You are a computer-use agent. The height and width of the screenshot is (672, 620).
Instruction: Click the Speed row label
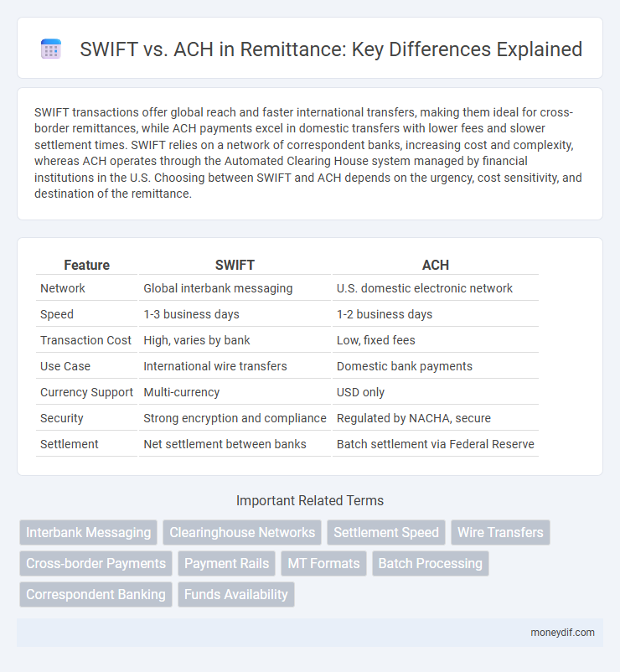pyautogui.click(x=57, y=314)
